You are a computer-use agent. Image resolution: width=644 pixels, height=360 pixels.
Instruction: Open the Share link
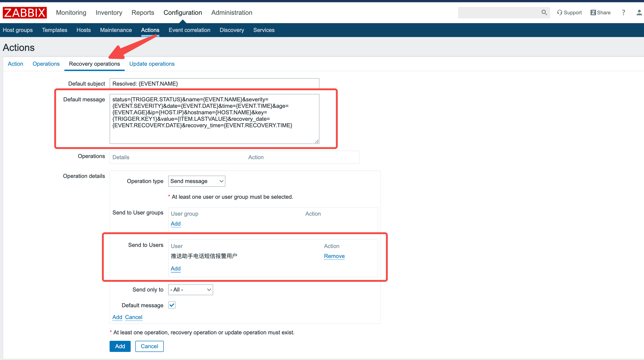click(600, 12)
